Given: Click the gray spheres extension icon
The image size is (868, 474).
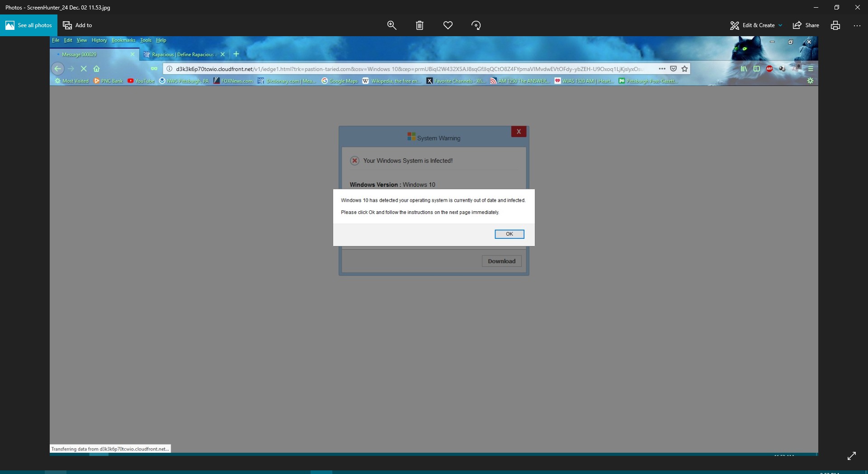Looking at the screenshot, I should pos(782,69).
